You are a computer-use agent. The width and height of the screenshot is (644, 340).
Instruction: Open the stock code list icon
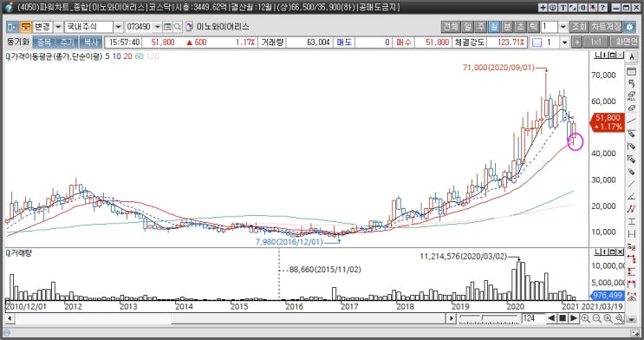tap(167, 27)
